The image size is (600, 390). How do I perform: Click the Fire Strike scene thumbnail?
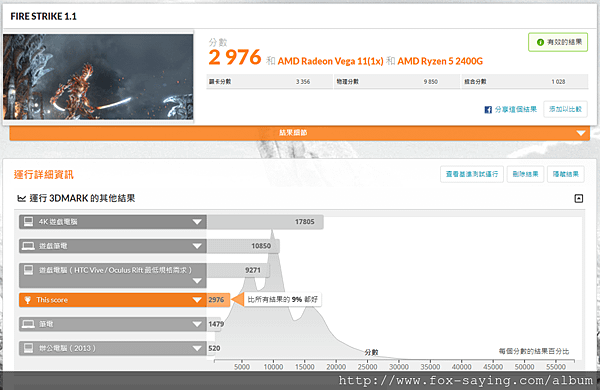pyautogui.click(x=98, y=77)
